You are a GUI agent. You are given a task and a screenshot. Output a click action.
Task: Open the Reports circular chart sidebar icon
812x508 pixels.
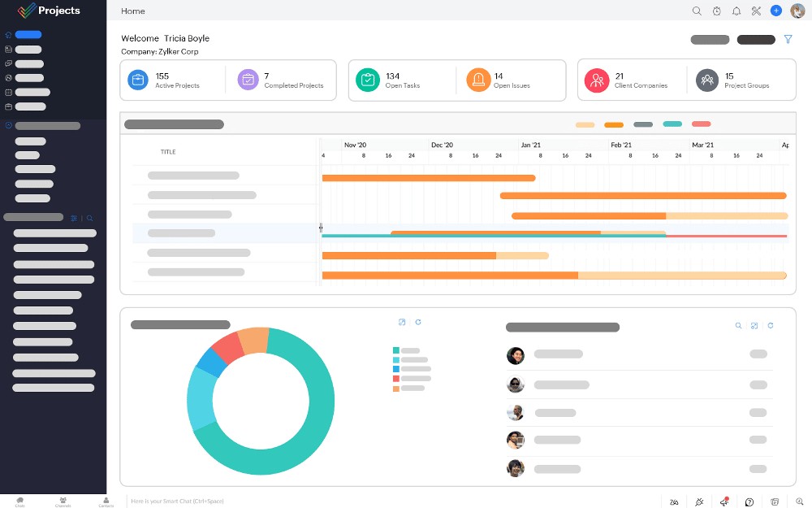point(8,78)
